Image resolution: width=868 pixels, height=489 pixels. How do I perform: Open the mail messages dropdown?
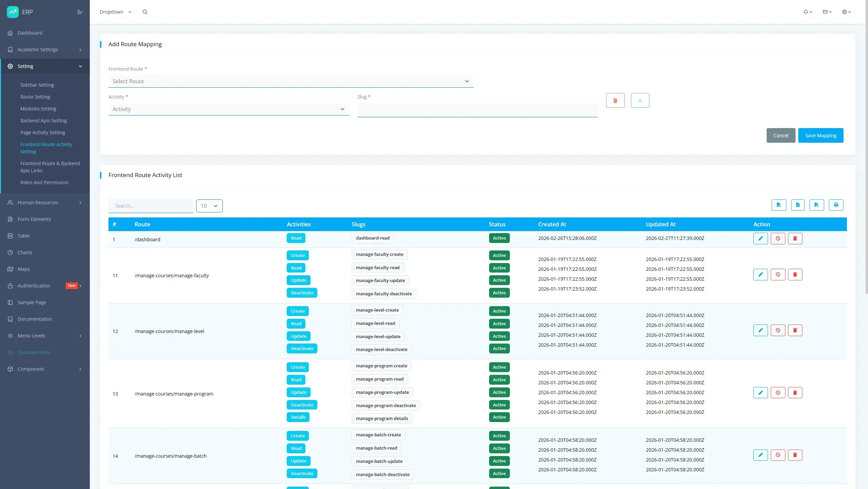[827, 12]
